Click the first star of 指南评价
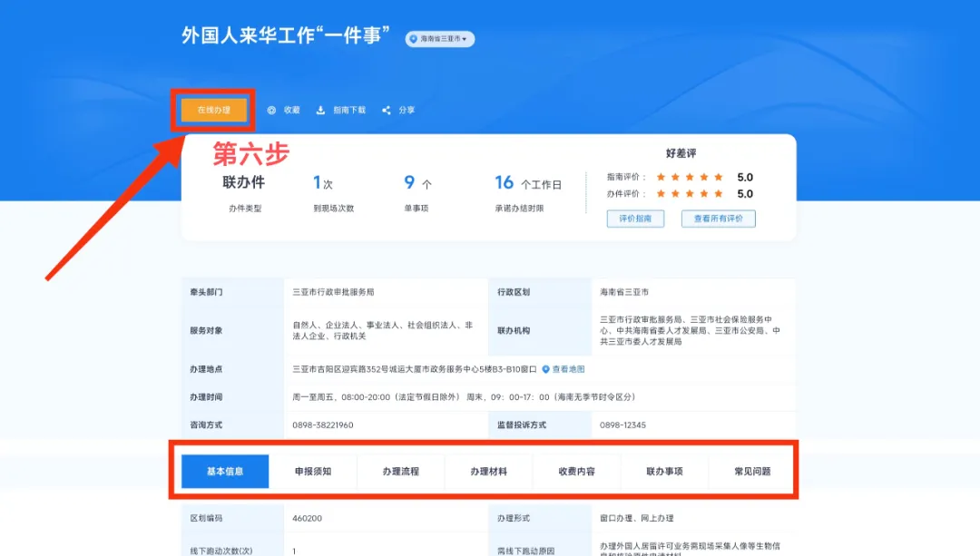This screenshot has width=980, height=556. [661, 177]
